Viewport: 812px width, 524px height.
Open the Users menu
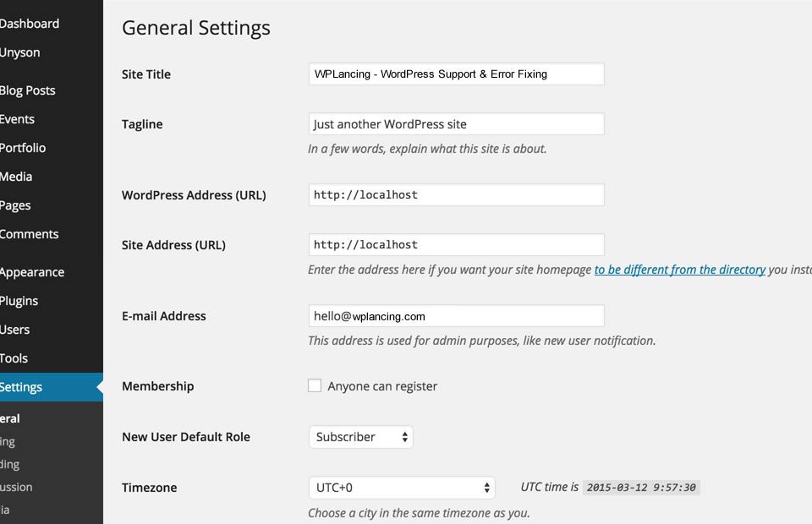(15, 330)
